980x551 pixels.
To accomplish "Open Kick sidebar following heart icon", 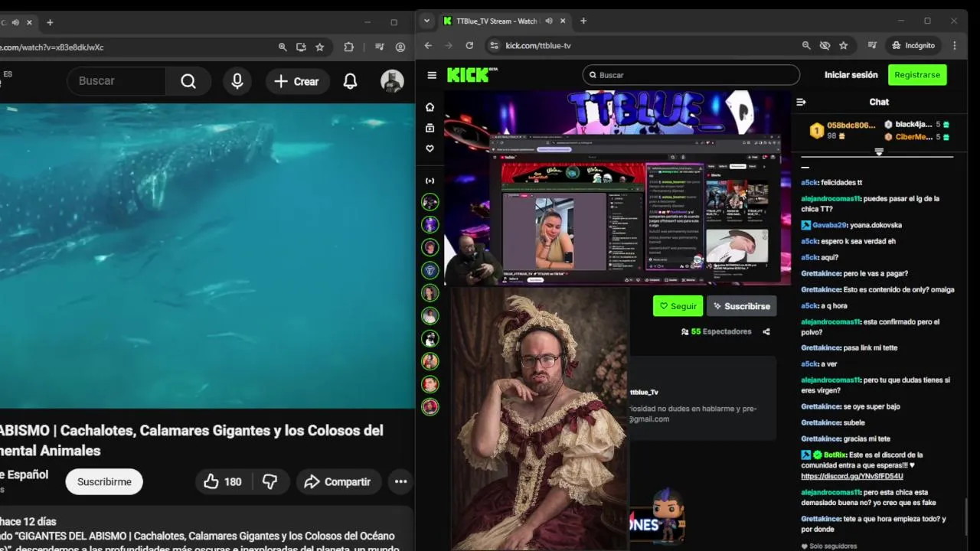I will pos(430,148).
